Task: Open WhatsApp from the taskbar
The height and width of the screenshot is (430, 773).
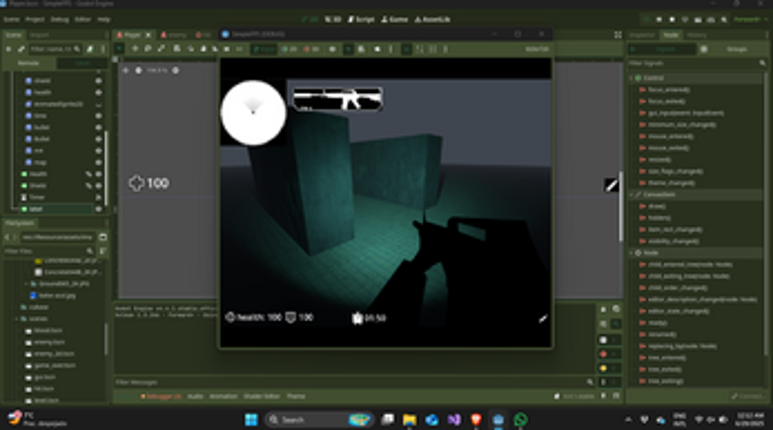Action: 520,419
